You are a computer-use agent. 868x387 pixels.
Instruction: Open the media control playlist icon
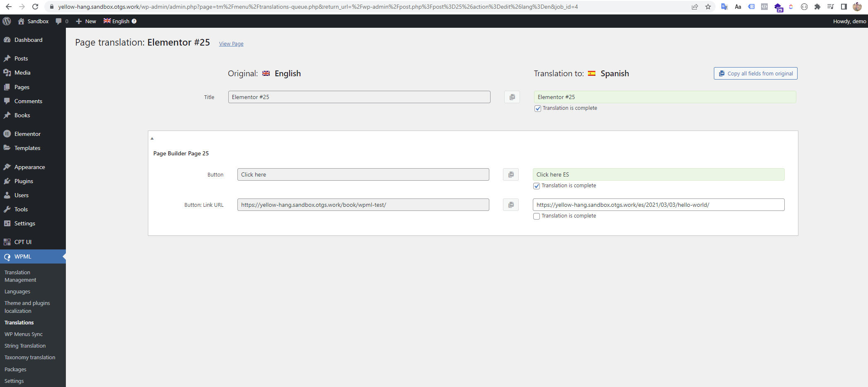click(x=831, y=7)
